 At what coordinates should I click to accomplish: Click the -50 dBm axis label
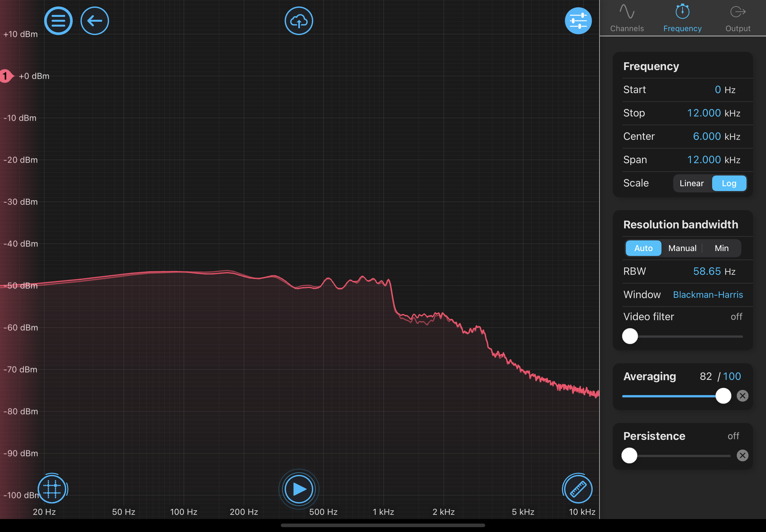(20, 286)
